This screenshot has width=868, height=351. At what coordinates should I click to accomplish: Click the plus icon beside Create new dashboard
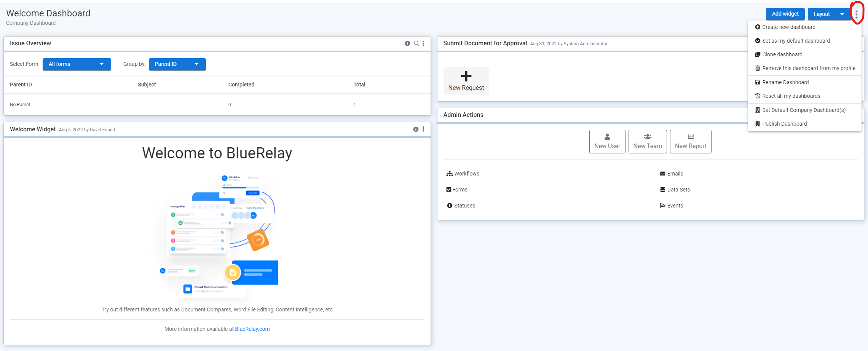click(x=758, y=27)
